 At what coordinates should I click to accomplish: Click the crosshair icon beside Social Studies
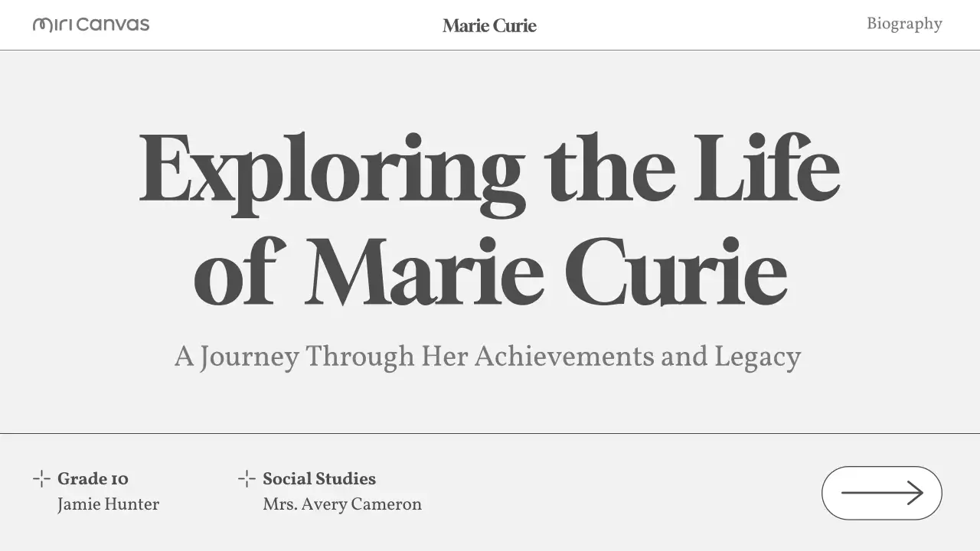(247, 479)
